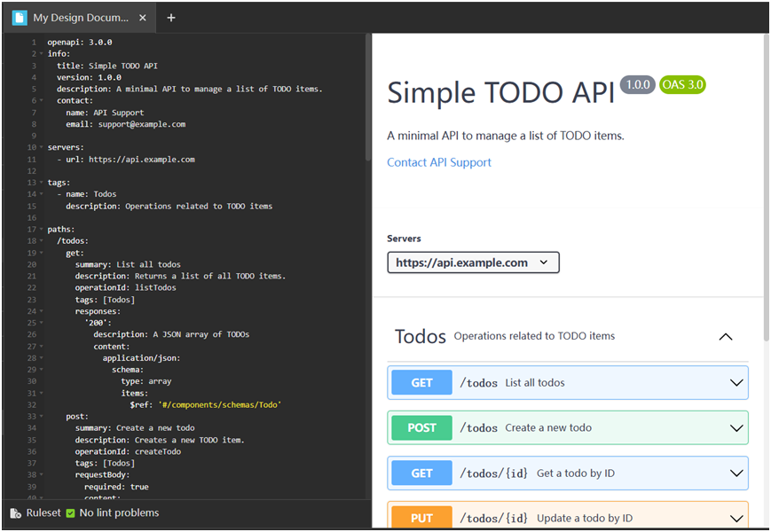Click the line 'email: support@example.com'
This screenshot has height=532, width=771.
(126, 124)
